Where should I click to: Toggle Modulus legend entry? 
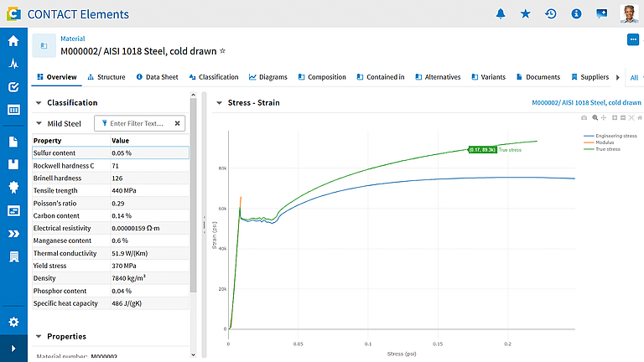[x=599, y=142]
